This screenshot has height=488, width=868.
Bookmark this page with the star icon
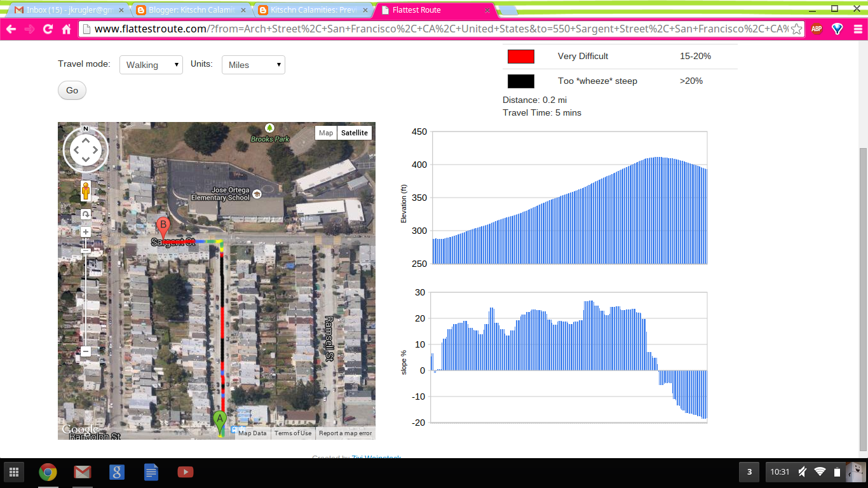point(797,29)
